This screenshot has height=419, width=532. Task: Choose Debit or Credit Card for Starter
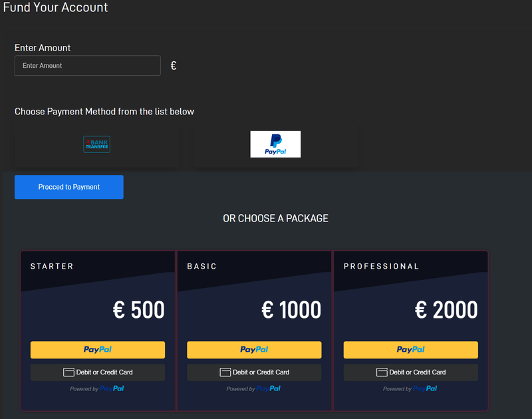98,372
